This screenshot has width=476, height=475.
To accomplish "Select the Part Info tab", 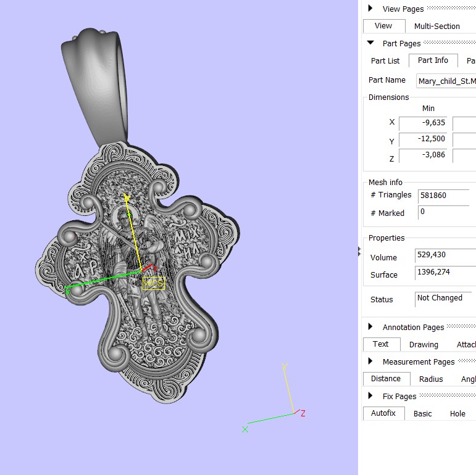I will (x=433, y=60).
